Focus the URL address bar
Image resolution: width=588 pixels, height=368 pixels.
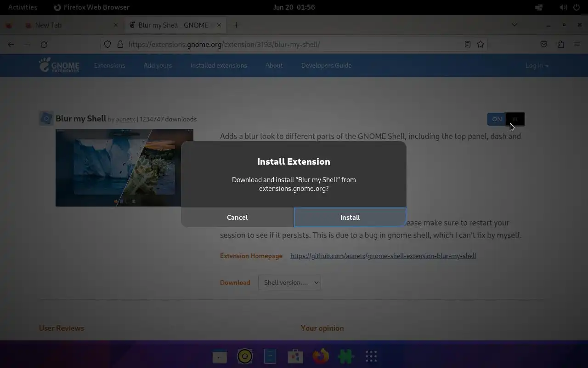(x=294, y=44)
